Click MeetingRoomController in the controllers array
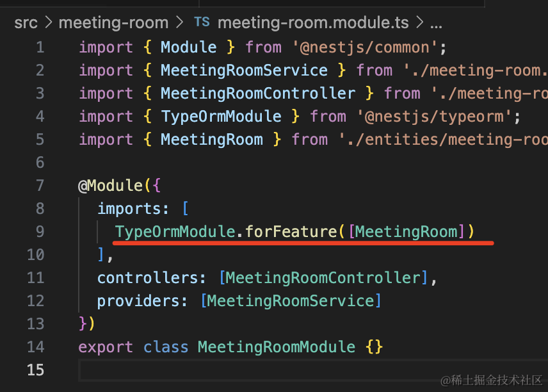This screenshot has width=548, height=392. tap(323, 278)
